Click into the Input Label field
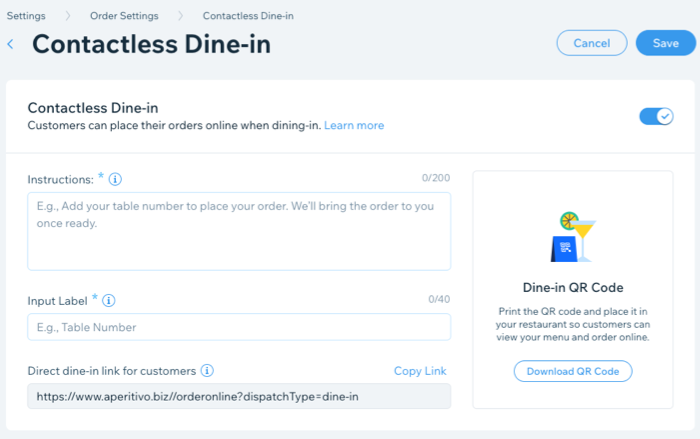This screenshot has width=700, height=439. coord(239,327)
